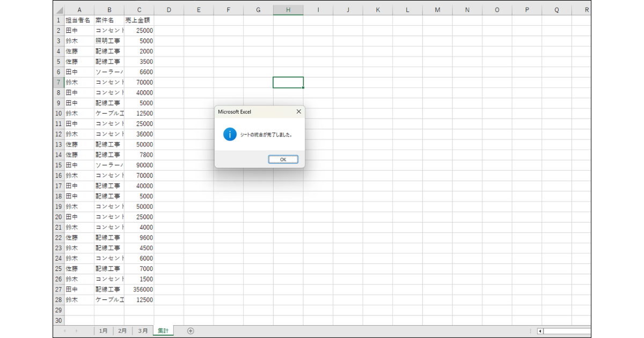644x338 pixels.
Task: Click the horizontal scrollbar left arrow
Action: click(540, 331)
